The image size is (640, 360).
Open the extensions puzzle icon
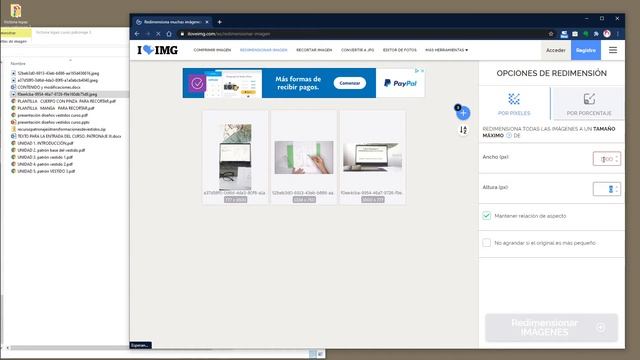[596, 34]
